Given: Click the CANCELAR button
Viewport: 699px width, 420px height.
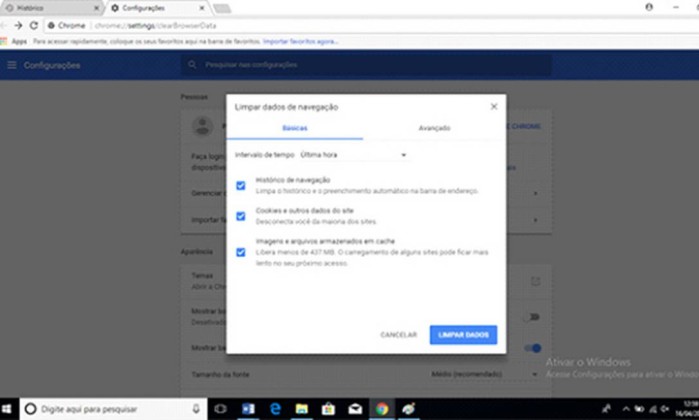Looking at the screenshot, I should pyautogui.click(x=398, y=335).
